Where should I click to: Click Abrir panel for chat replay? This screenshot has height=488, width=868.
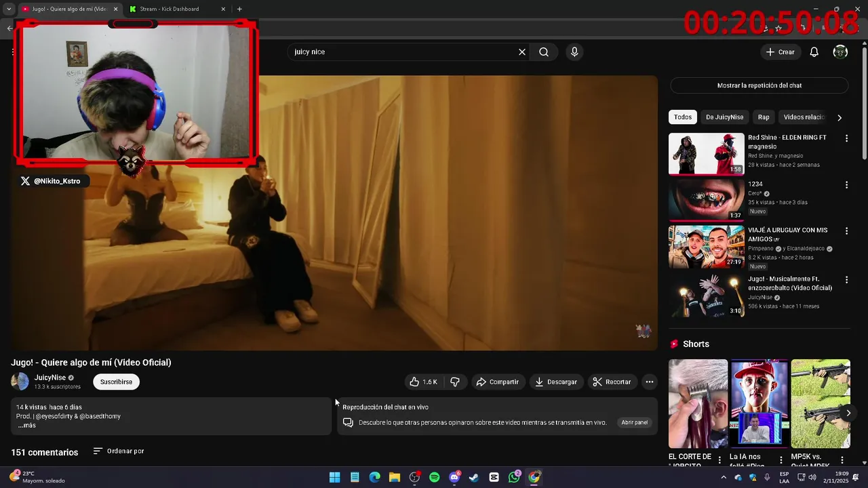[x=635, y=423]
